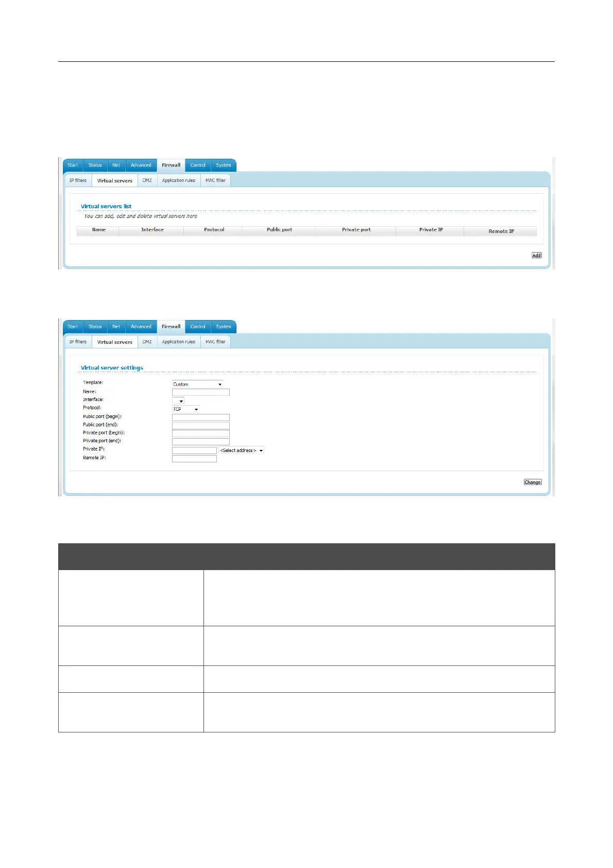This screenshot has width=613, height=868.
Task: Select Firewall tab above Virtual server settings
Action: click(x=171, y=327)
